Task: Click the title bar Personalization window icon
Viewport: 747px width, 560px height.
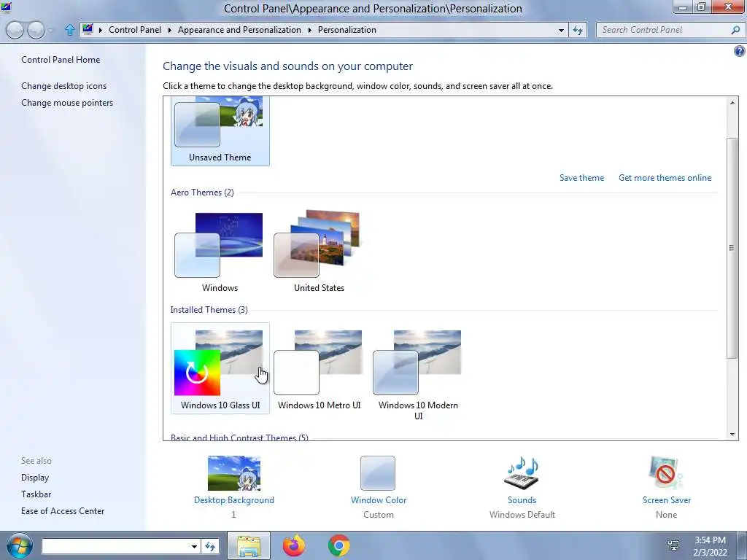Action: [5, 7]
